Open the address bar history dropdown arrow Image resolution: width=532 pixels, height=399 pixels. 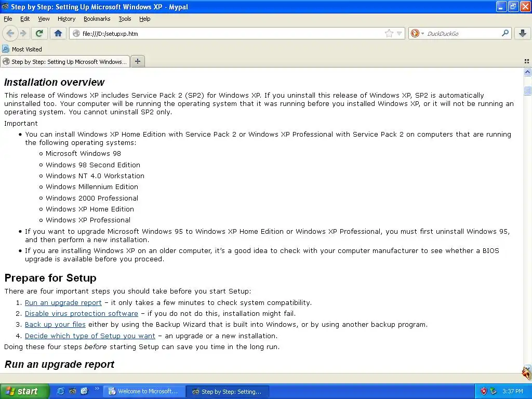400,33
